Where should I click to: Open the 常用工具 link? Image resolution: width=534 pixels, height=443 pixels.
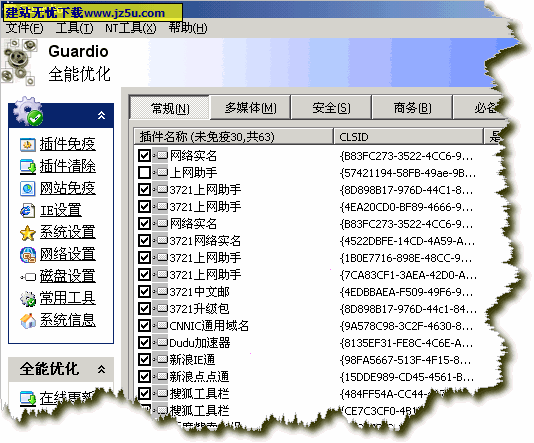click(x=67, y=298)
